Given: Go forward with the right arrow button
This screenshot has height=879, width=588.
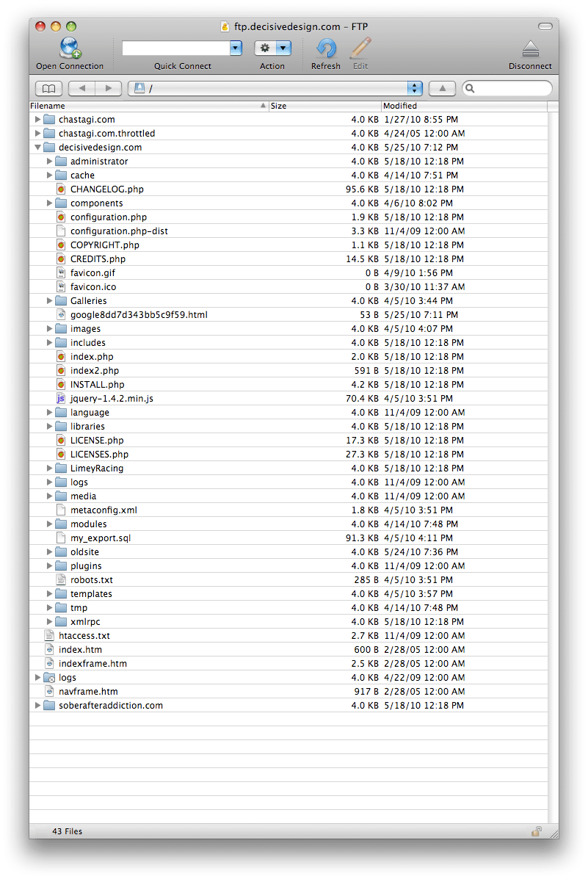Looking at the screenshot, I should [109, 89].
